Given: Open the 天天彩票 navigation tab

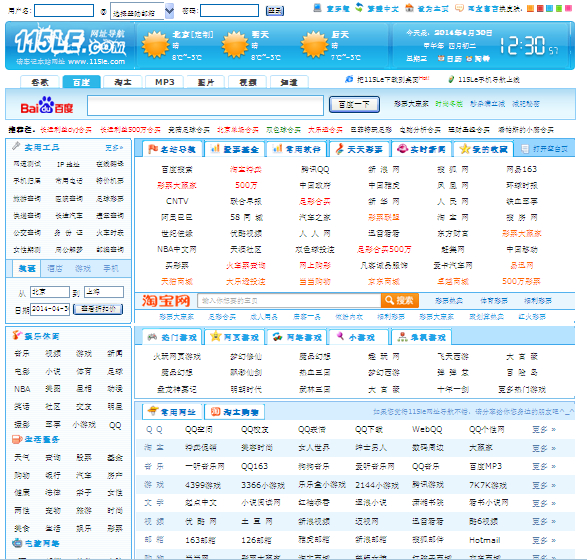Looking at the screenshot, I should pos(359,149).
